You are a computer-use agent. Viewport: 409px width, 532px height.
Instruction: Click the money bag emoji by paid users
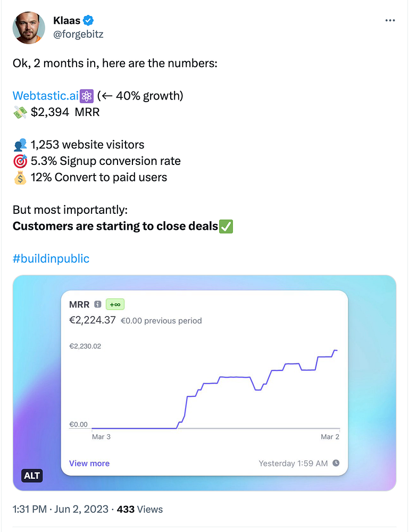(20, 178)
